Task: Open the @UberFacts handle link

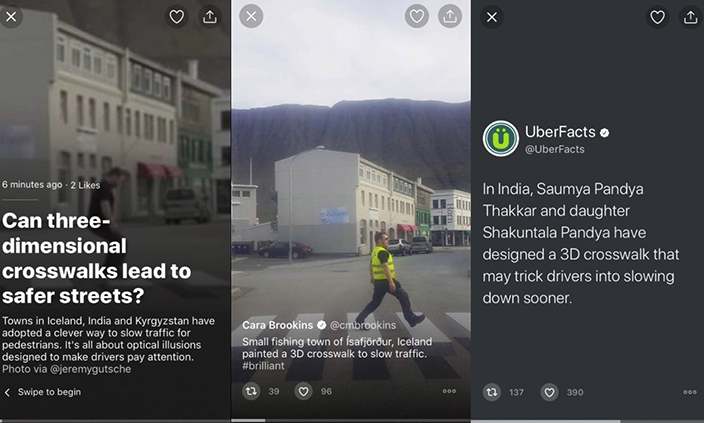Action: [556, 149]
